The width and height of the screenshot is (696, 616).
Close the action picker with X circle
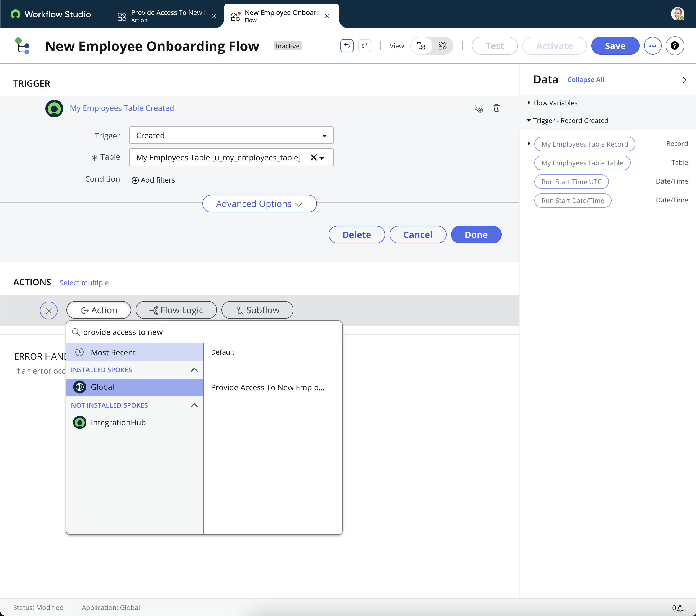49,310
